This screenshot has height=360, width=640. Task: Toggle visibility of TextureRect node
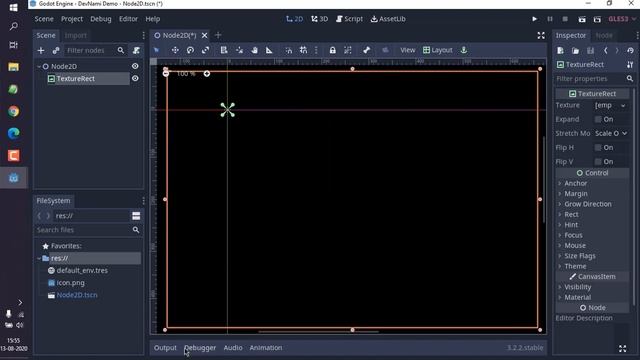[x=135, y=78]
